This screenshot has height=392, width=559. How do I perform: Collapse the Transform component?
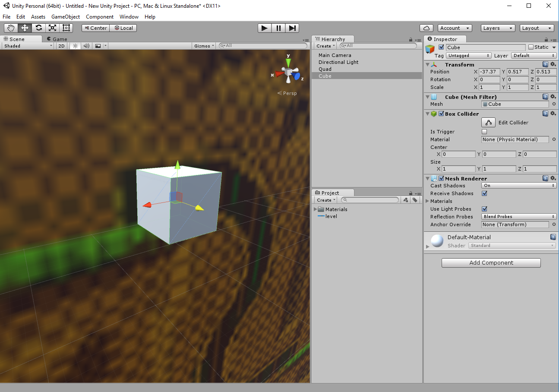click(x=428, y=65)
